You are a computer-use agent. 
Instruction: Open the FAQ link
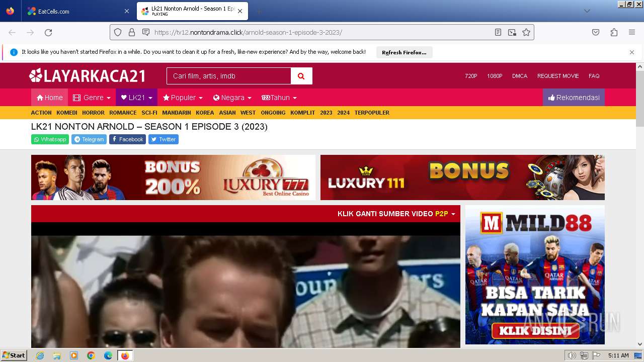(594, 76)
